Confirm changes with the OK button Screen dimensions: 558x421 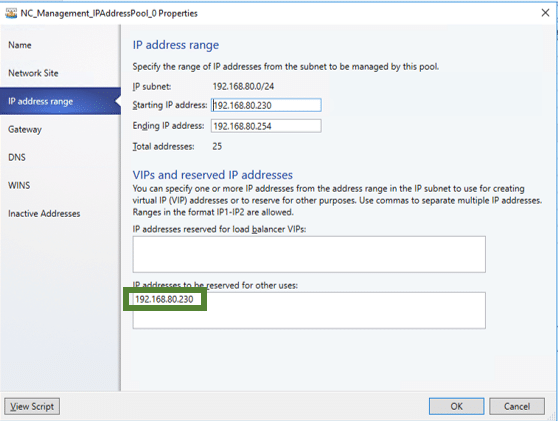point(456,406)
